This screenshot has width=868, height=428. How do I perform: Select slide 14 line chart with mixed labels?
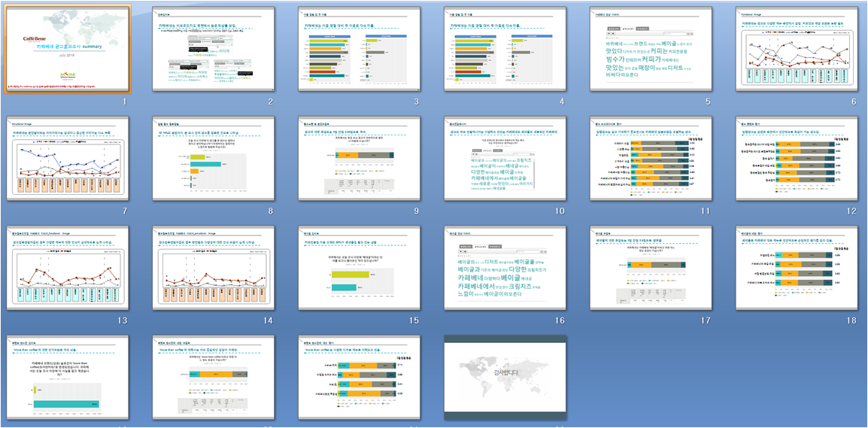click(x=213, y=268)
